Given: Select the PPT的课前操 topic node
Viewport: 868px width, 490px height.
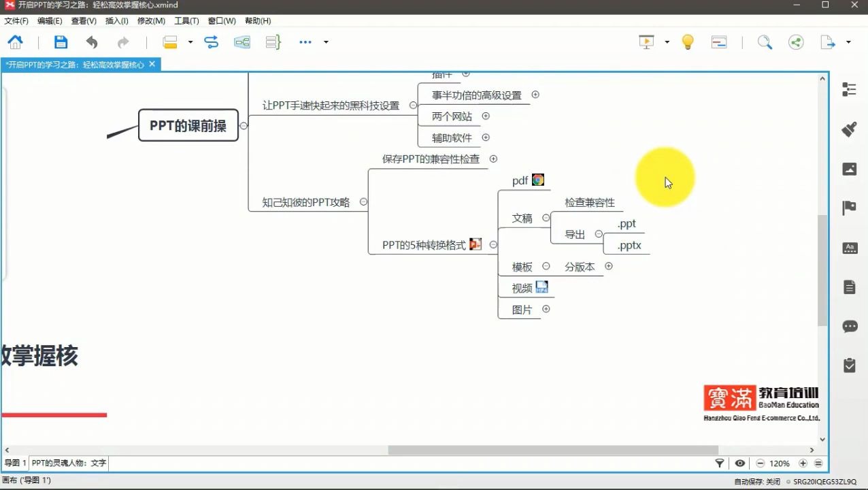Looking at the screenshot, I should pyautogui.click(x=188, y=125).
